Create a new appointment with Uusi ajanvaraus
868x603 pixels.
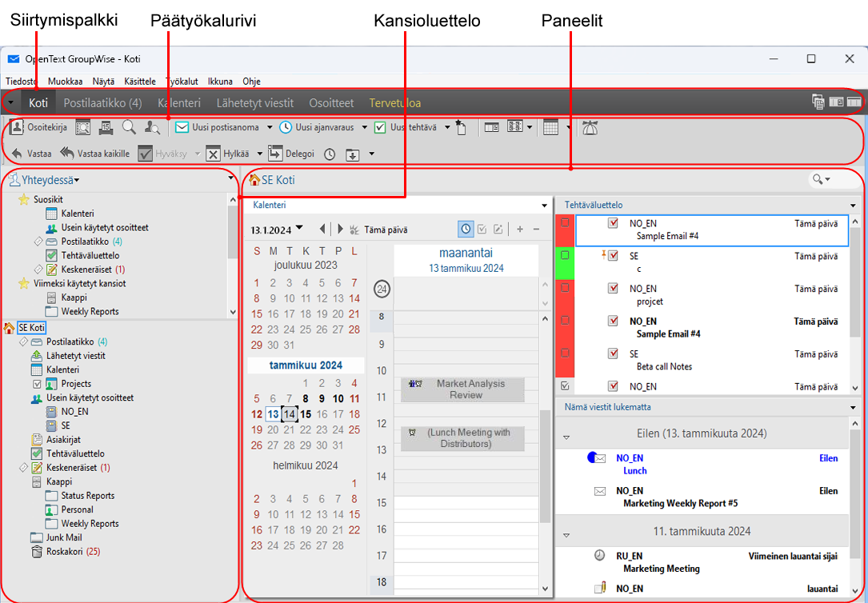(x=316, y=127)
